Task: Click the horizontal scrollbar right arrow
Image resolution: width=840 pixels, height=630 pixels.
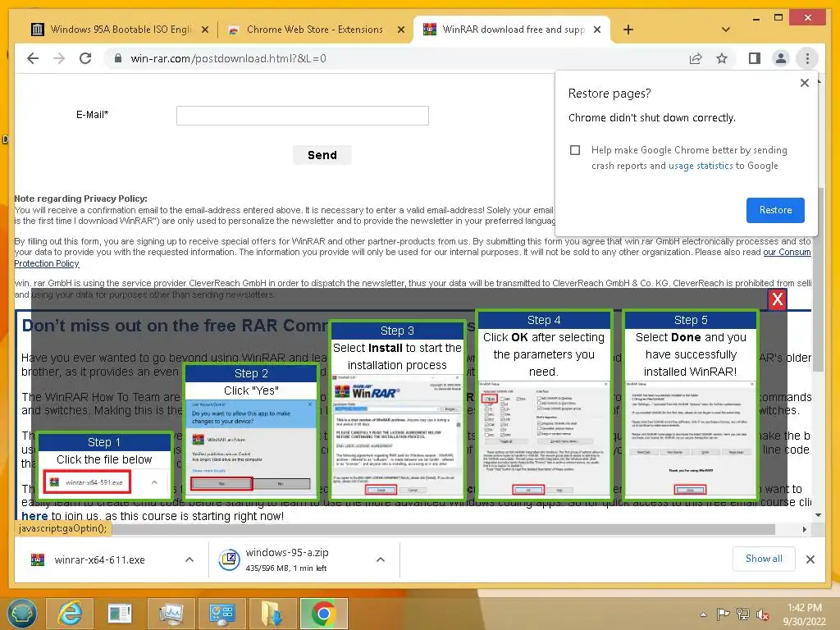Action: pyautogui.click(x=804, y=529)
